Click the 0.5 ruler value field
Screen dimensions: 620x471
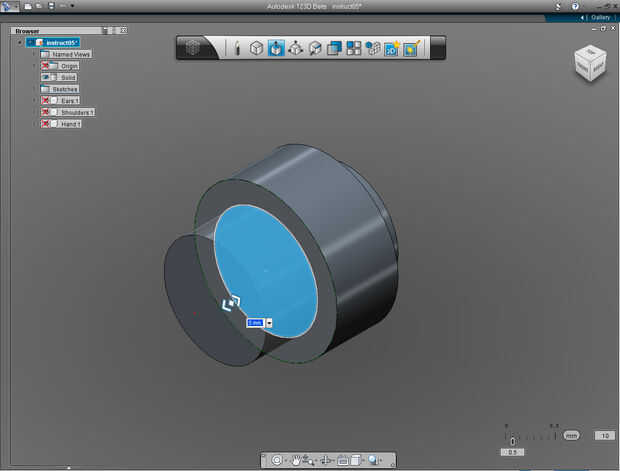click(x=512, y=452)
